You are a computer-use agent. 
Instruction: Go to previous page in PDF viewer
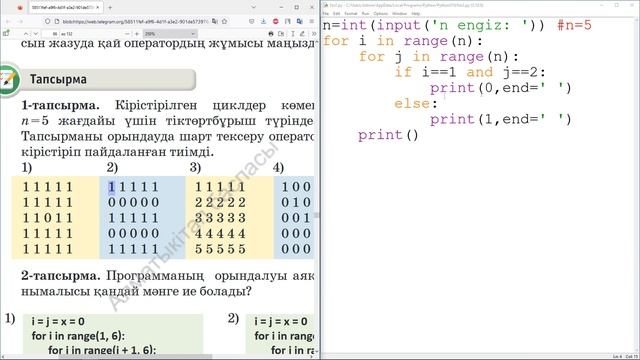pos(26,33)
